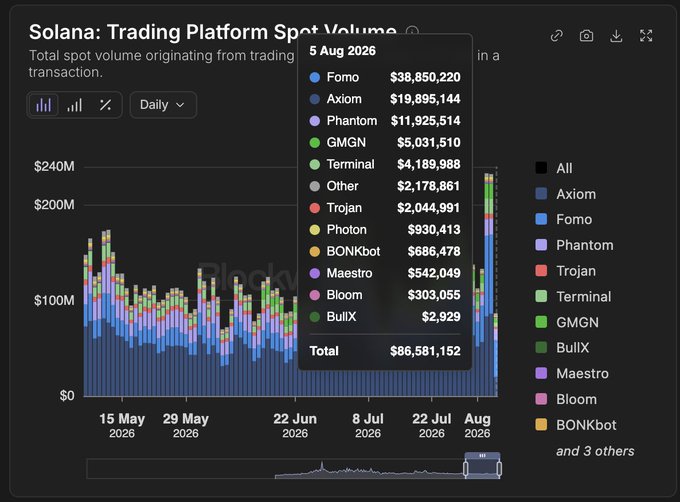680x502 pixels.
Task: Expand the chart to fullscreen
Action: (x=646, y=36)
